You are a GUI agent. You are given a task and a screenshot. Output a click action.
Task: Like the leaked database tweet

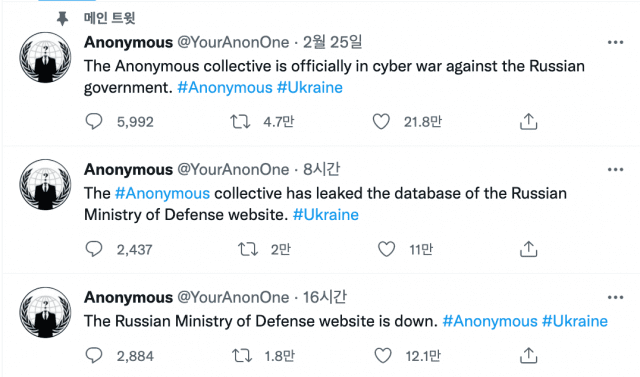(386, 249)
